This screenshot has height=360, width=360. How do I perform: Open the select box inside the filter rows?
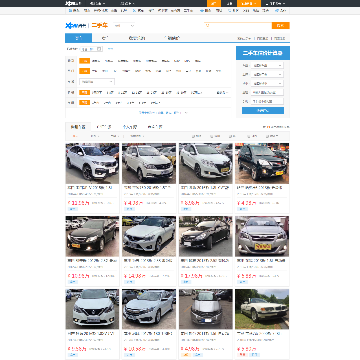click(97, 82)
